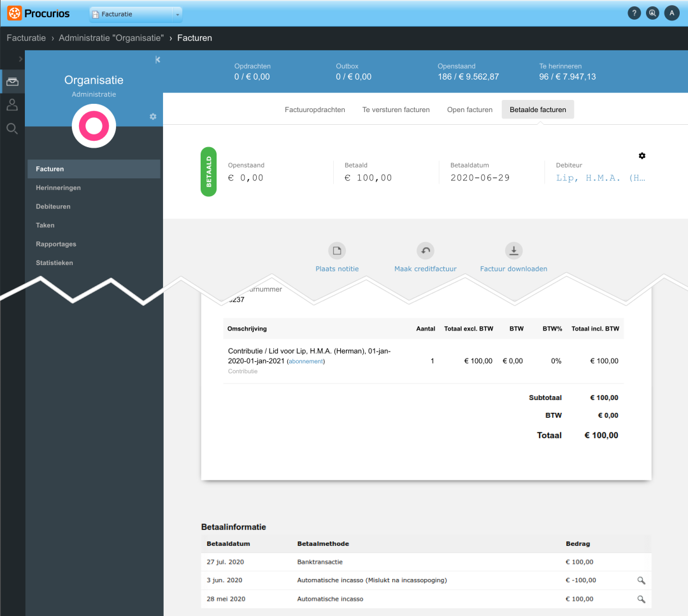Expand the narrow left rail chevron
Image resolution: width=688 pixels, height=616 pixels.
(20, 59)
